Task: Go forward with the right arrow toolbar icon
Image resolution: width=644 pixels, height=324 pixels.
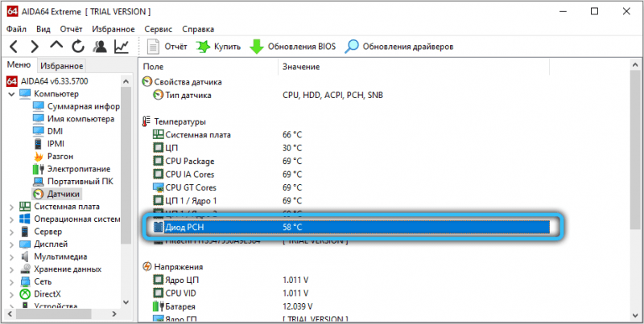Action: pos(35,47)
